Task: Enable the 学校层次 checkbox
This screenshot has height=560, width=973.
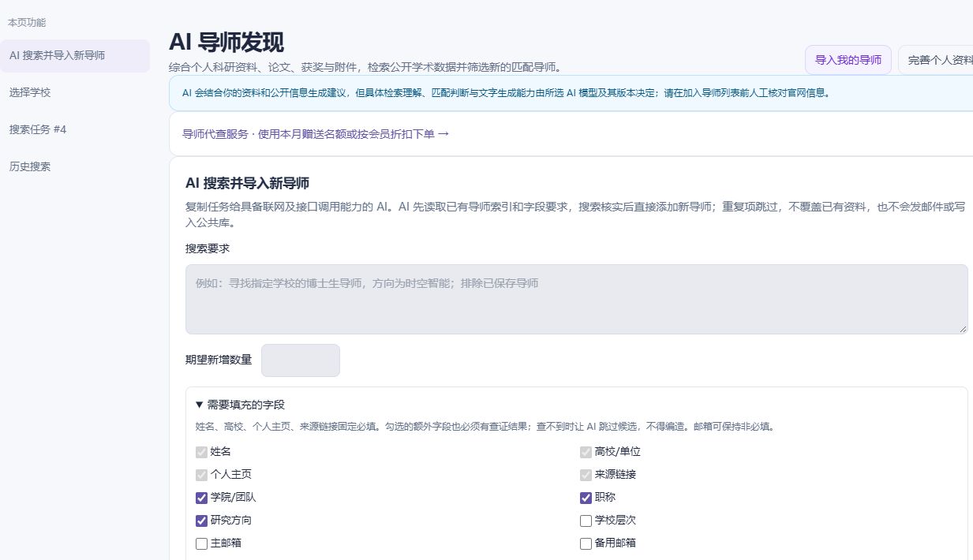Action: click(x=586, y=521)
